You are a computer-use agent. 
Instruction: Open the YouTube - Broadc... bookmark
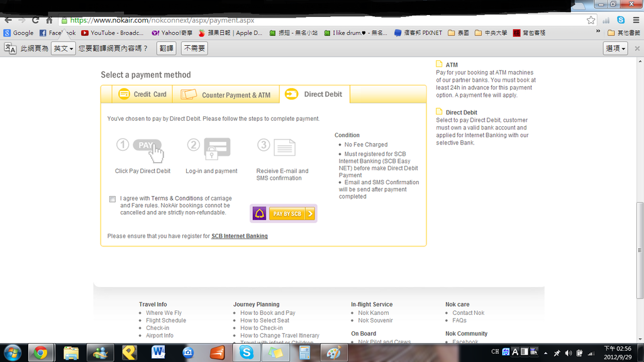coord(113,33)
